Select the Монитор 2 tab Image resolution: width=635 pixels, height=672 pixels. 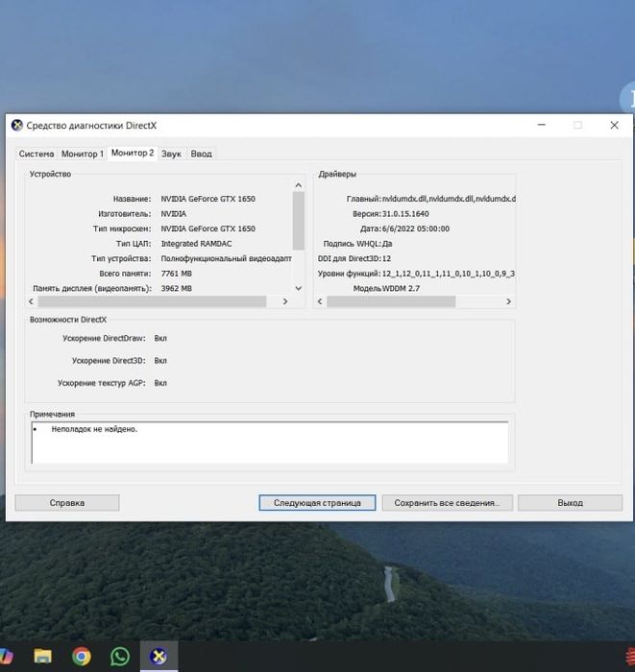pos(133,153)
